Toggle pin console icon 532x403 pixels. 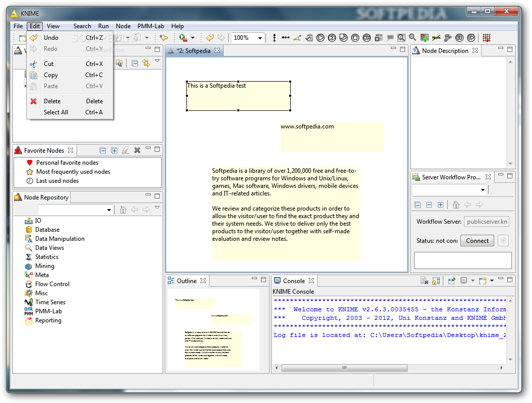point(451,281)
